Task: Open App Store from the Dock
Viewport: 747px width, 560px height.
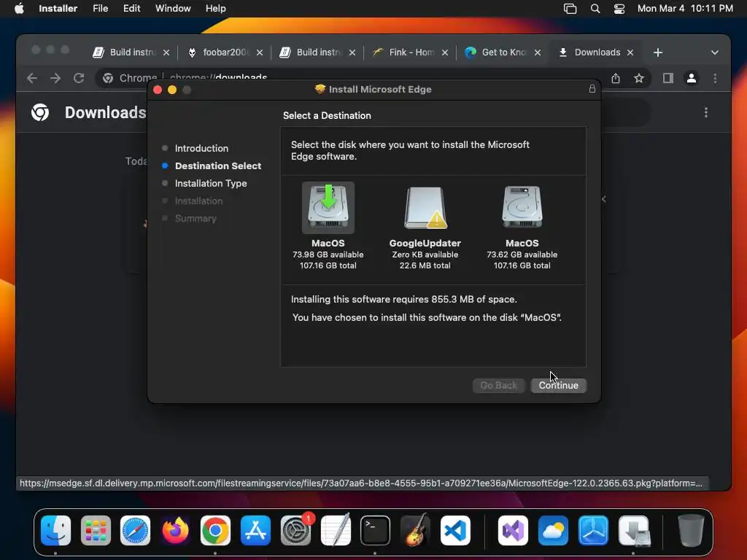Action: [255, 530]
